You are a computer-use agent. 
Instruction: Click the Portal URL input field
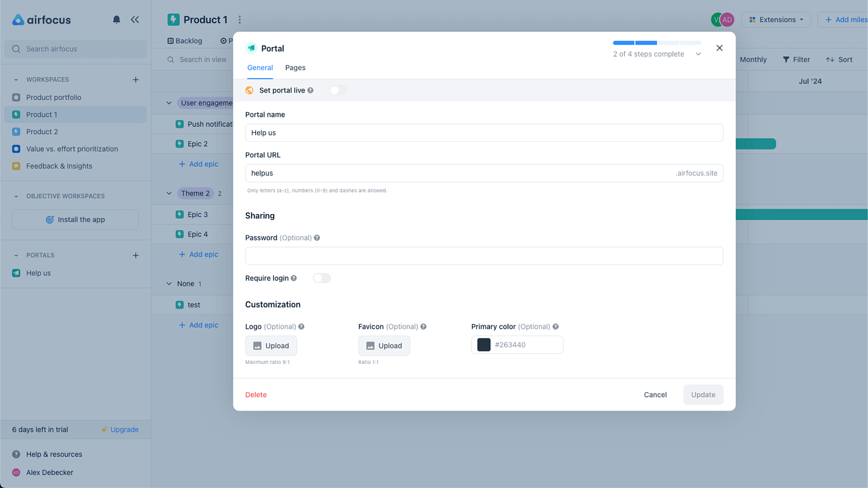coord(484,173)
